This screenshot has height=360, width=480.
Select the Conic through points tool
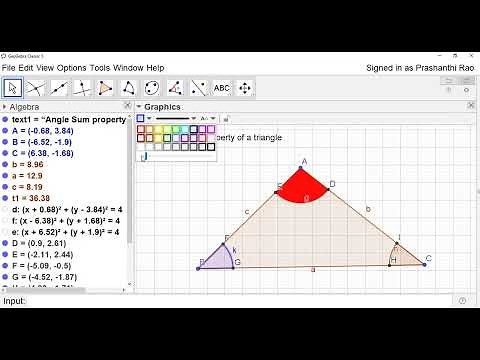point(152,88)
